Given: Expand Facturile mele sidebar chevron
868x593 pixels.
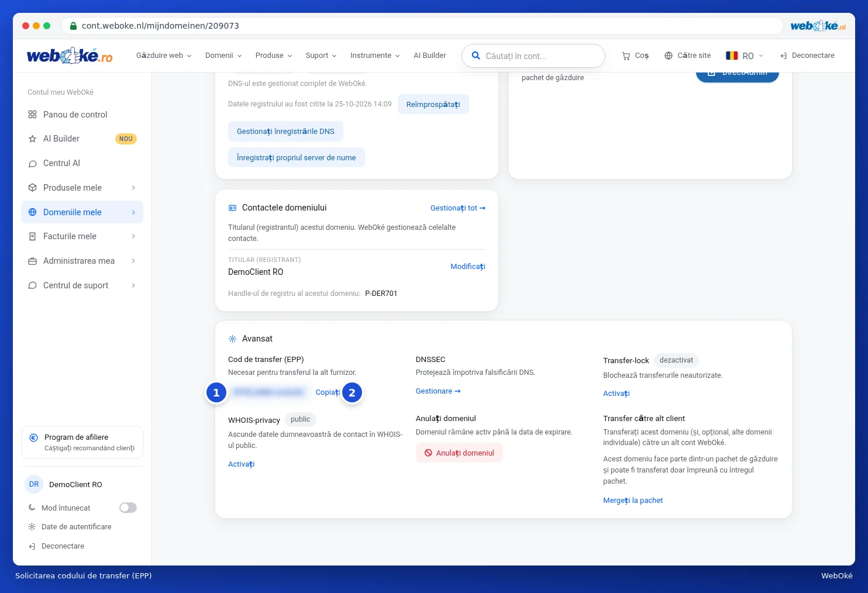Looking at the screenshot, I should point(133,236).
